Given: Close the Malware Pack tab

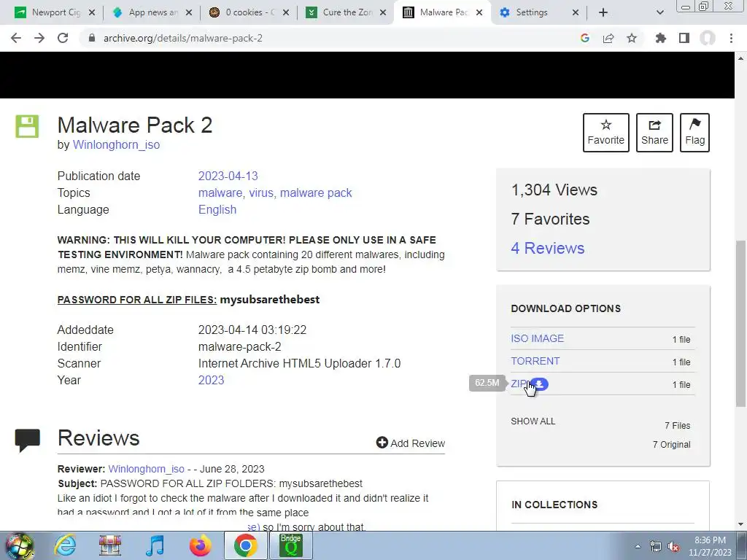Looking at the screenshot, I should pos(479,12).
